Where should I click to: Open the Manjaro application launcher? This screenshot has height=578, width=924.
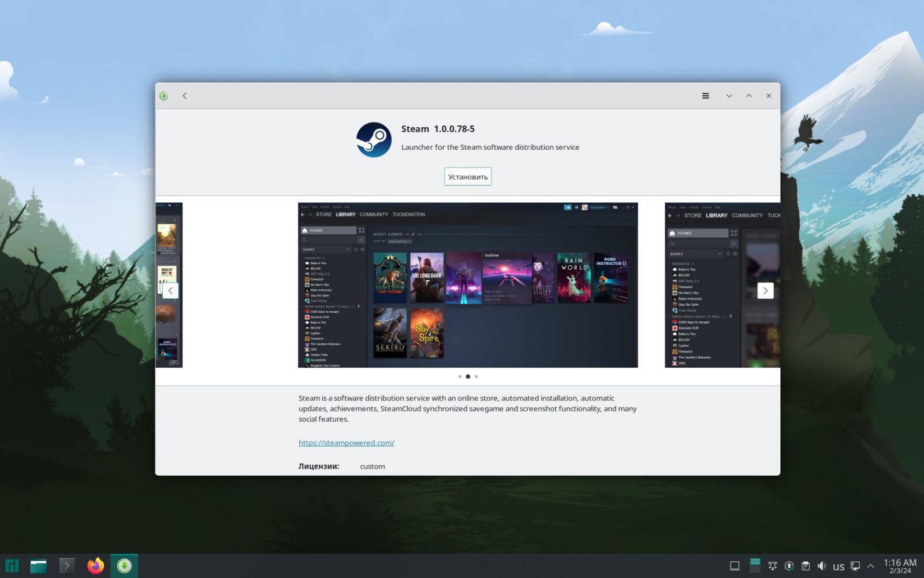pos(12,566)
